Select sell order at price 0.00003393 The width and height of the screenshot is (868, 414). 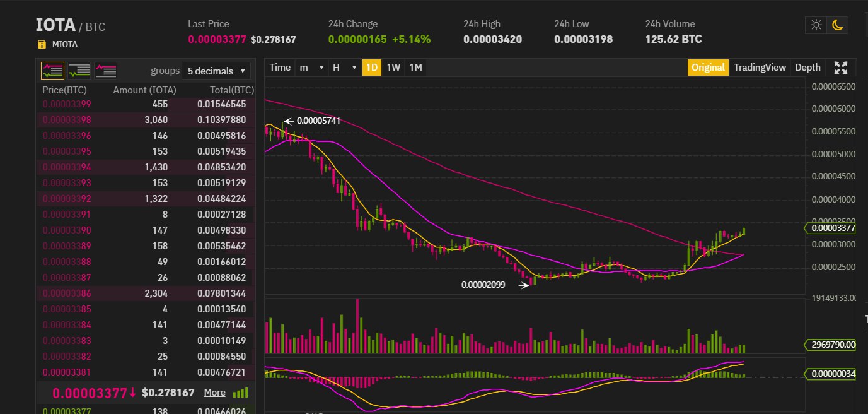point(146,182)
